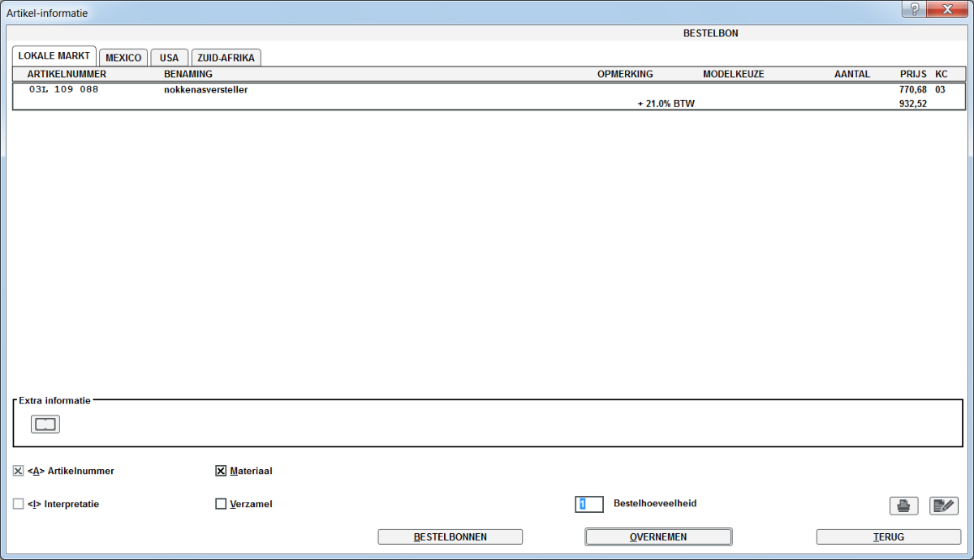Toggle the Interpretatie checkbox
The width and height of the screenshot is (974, 560).
tap(19, 504)
